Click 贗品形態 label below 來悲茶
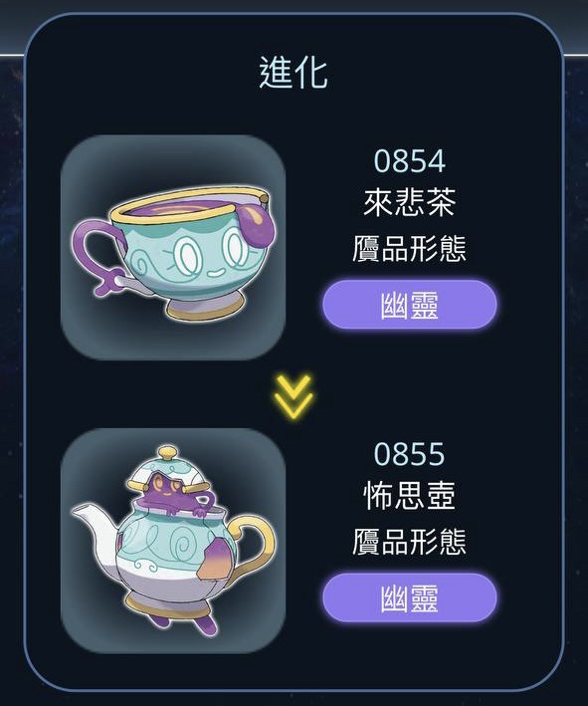Screen dimensions: 588x706 point(409,248)
